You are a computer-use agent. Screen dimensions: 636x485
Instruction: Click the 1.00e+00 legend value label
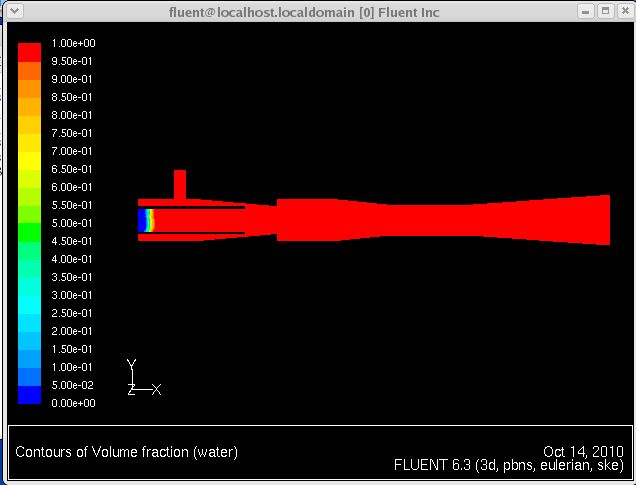pyautogui.click(x=73, y=44)
